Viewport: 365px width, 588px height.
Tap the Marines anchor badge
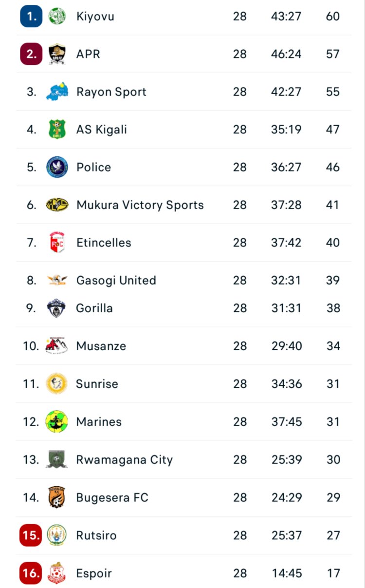(x=57, y=421)
